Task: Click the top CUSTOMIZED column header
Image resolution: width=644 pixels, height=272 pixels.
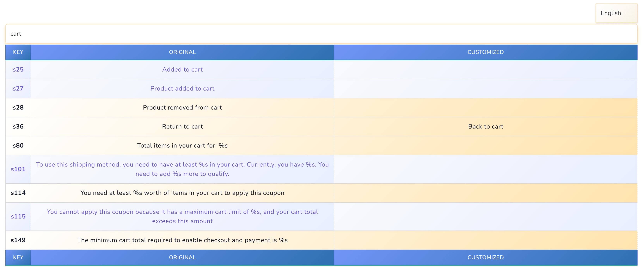Action: click(x=485, y=52)
